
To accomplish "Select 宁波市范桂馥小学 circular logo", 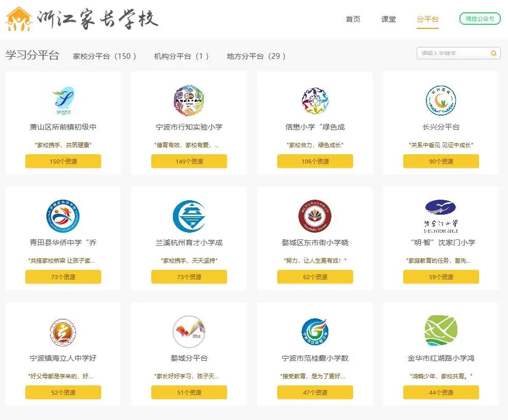I will pos(315,332).
